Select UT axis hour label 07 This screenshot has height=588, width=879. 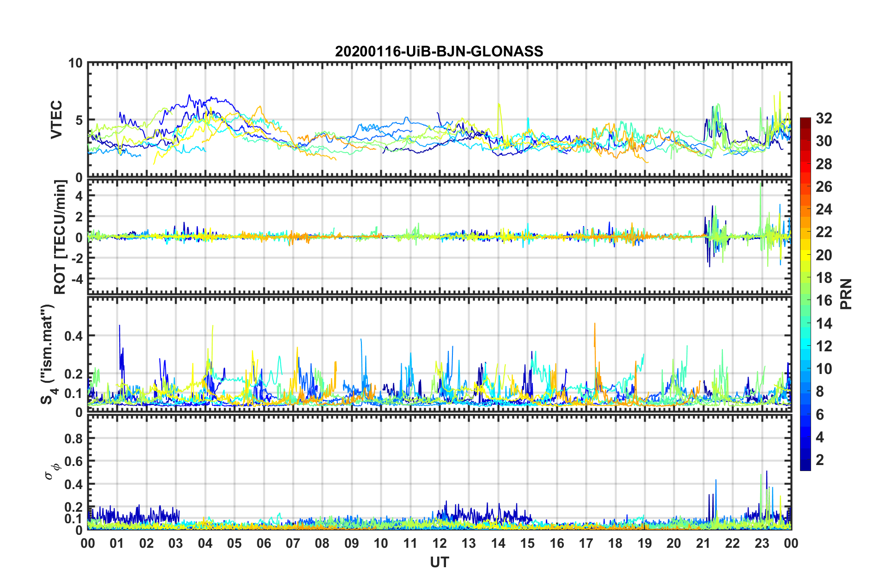(x=293, y=544)
